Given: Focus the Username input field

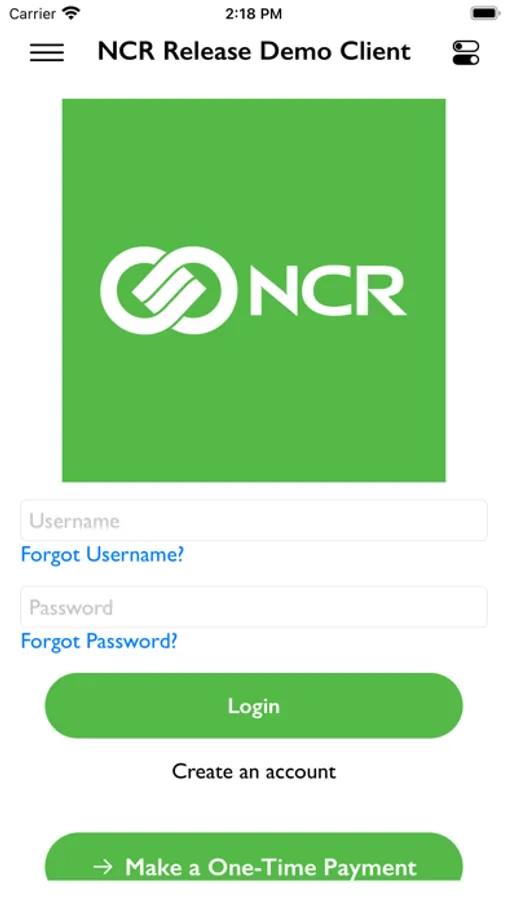Looking at the screenshot, I should (x=254, y=520).
